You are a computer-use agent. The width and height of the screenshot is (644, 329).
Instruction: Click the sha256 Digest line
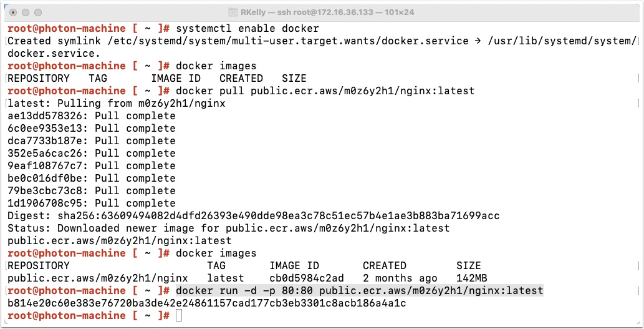[253, 216]
